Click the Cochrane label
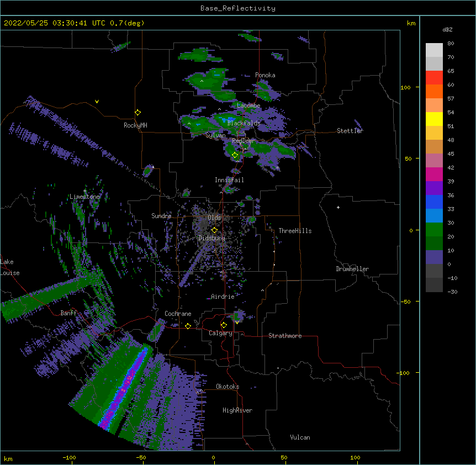 [x=178, y=314]
